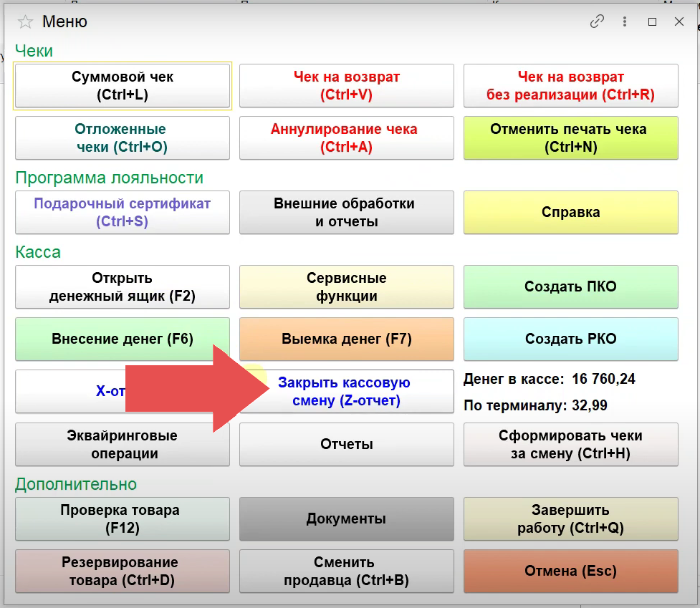Choose Аннулирование чека

pyautogui.click(x=347, y=138)
